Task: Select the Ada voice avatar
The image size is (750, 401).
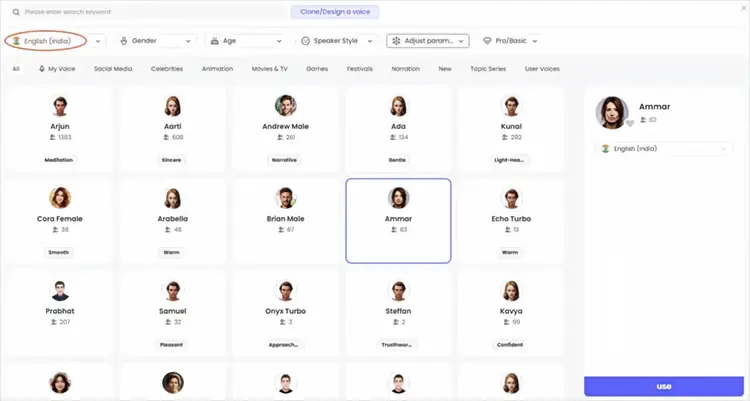Action: 398,106
